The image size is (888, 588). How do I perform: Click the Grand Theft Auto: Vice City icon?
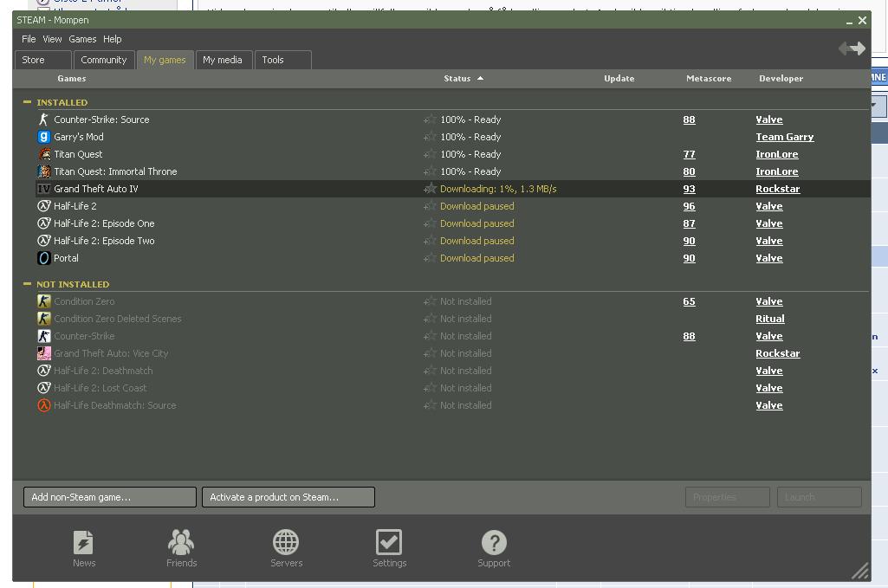[43, 353]
